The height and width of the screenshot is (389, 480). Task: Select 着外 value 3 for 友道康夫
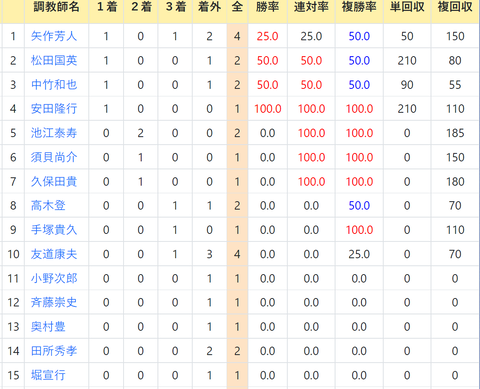(x=209, y=254)
